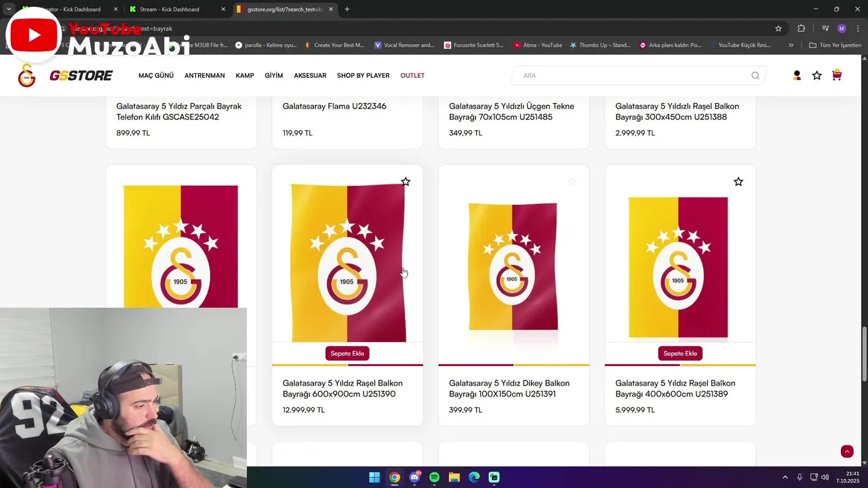
Task: Open Create Your Best M... bookmark
Action: point(334,45)
